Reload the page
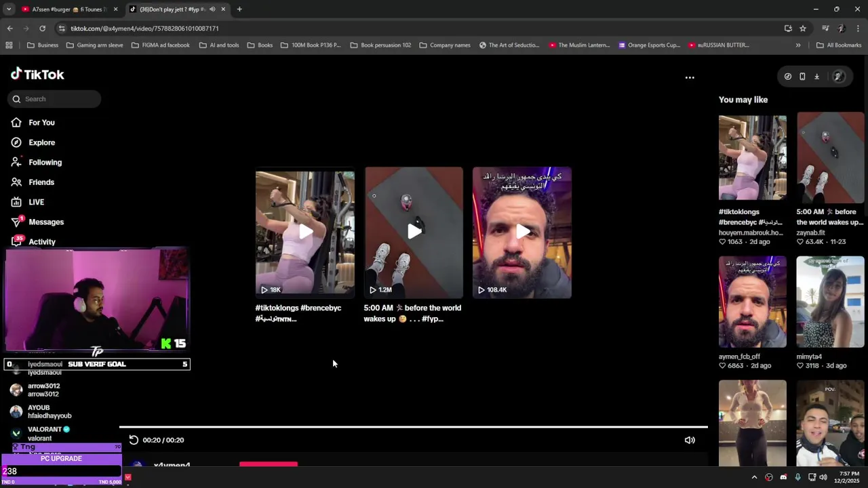 42,28
